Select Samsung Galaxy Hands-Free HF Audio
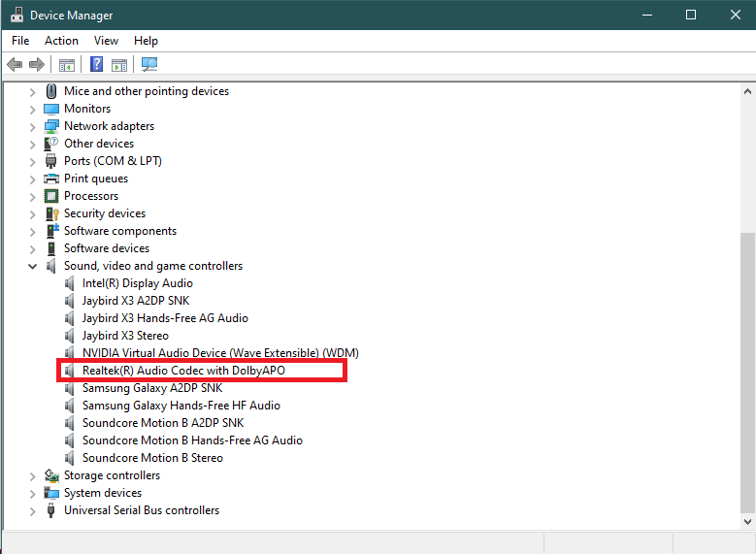 click(181, 406)
